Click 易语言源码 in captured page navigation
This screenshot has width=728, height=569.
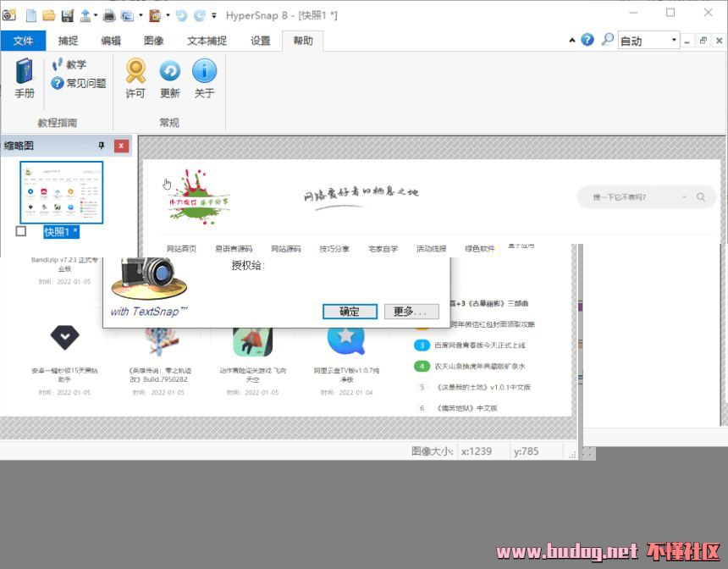coord(234,249)
